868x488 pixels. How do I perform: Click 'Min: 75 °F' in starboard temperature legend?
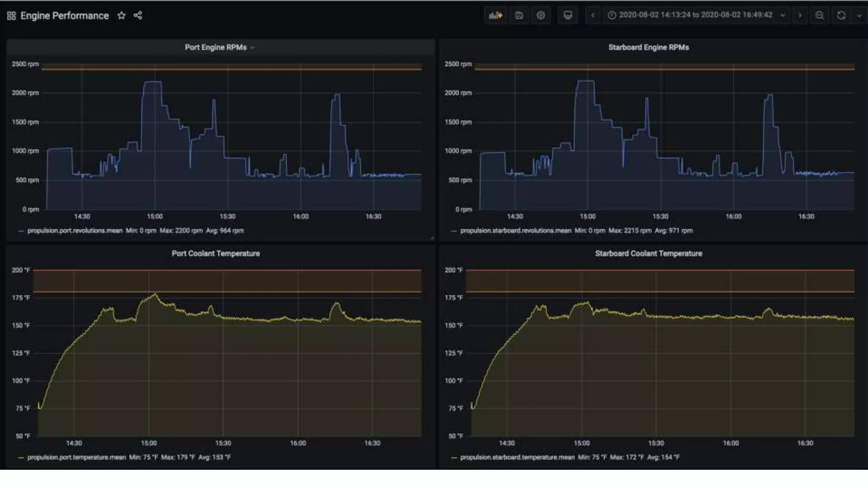[593, 457]
